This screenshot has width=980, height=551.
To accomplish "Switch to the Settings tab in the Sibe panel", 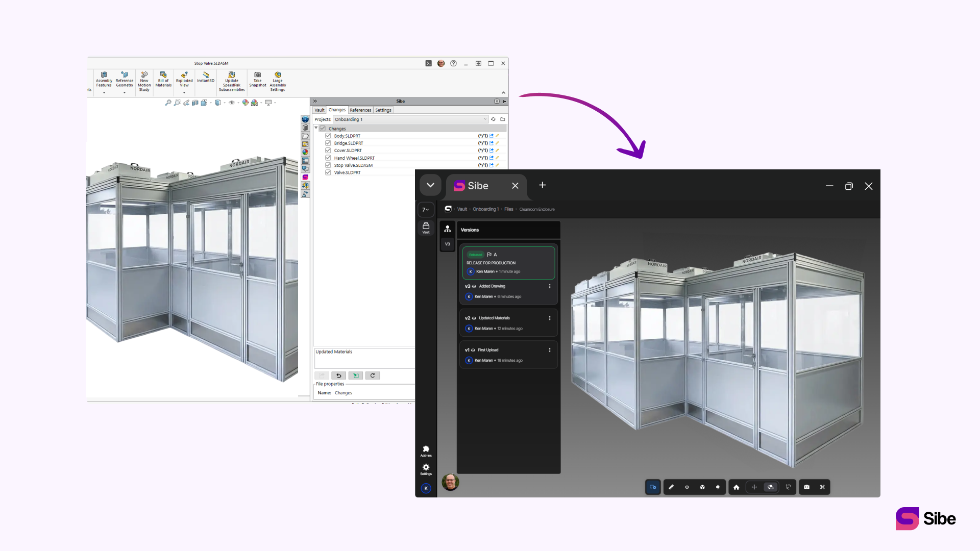I will click(x=383, y=110).
